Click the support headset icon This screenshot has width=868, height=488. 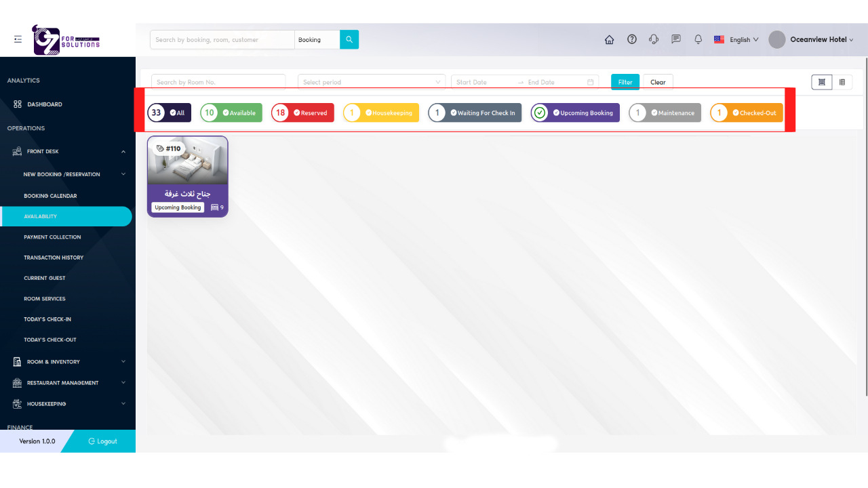(654, 40)
